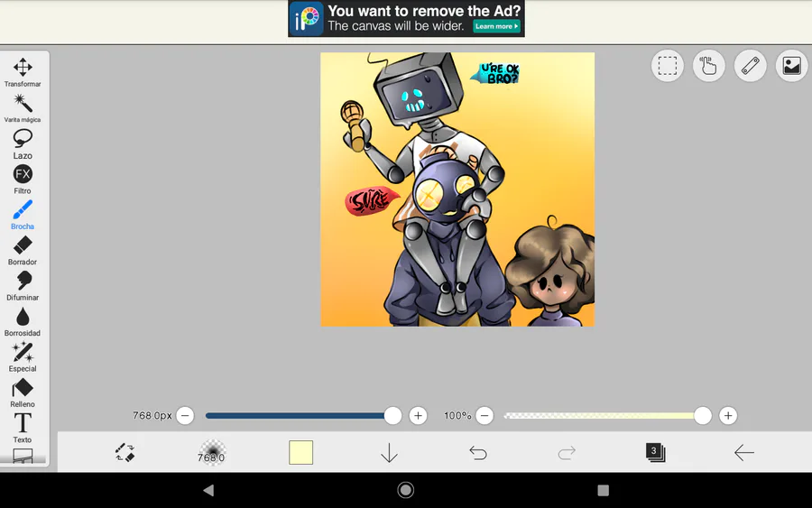
Task: Toggle the stabilizer hand icon
Action: tap(709, 66)
